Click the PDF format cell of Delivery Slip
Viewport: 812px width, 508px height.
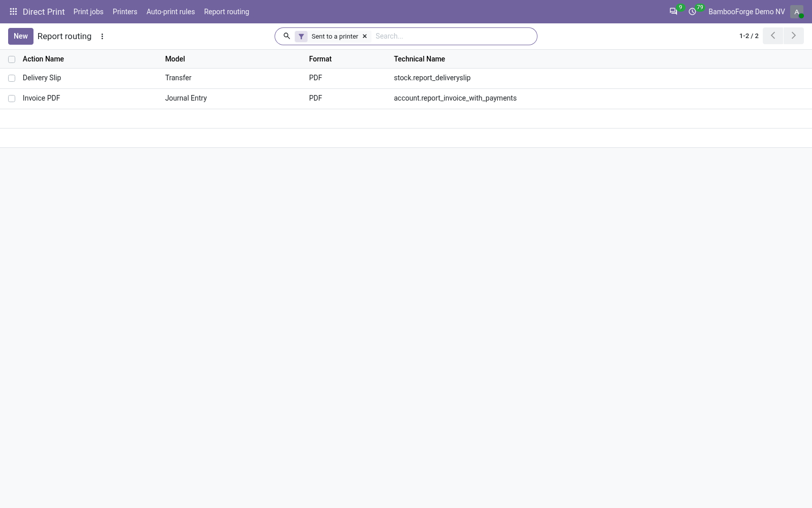(x=315, y=78)
